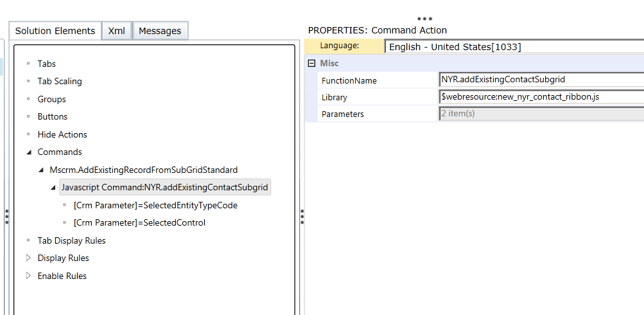The height and width of the screenshot is (315, 644).
Task: Select the Tab Scaling tree item
Action: [x=59, y=82]
